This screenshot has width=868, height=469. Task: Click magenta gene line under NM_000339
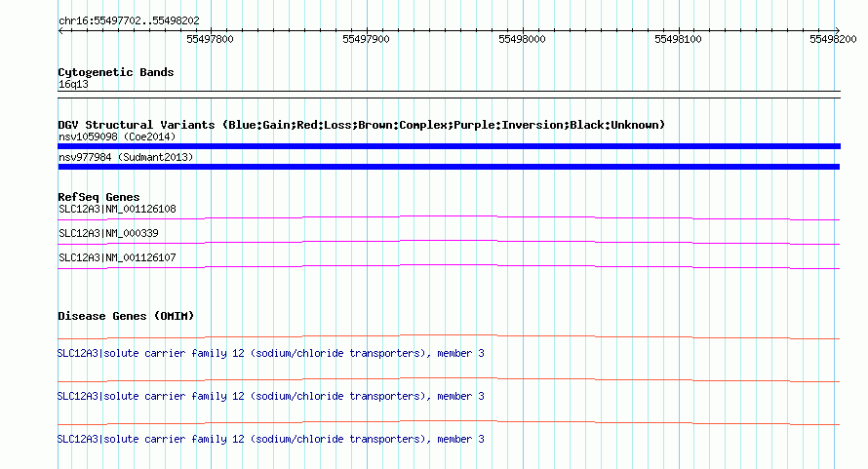pyautogui.click(x=449, y=242)
